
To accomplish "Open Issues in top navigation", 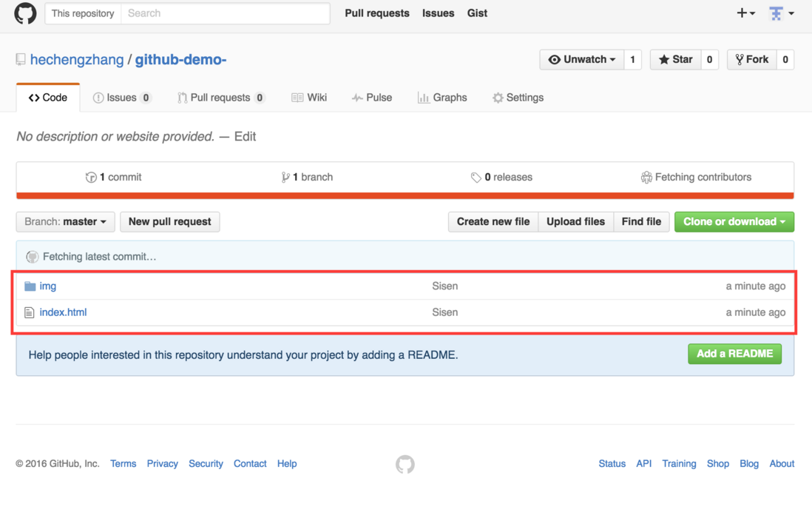I will [438, 13].
